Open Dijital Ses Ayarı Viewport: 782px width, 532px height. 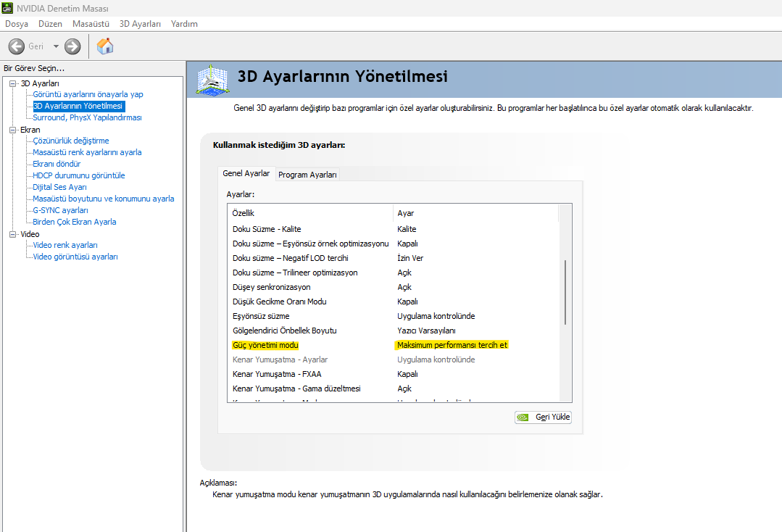[60, 187]
